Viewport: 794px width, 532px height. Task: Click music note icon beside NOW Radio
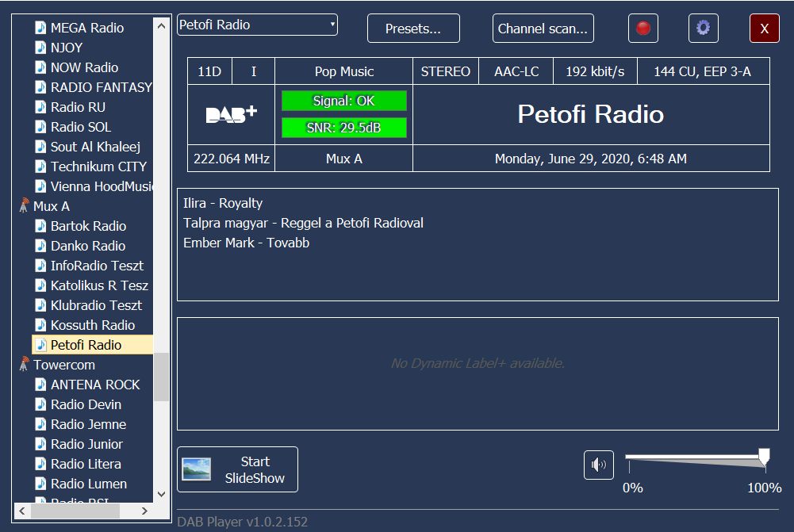point(40,67)
